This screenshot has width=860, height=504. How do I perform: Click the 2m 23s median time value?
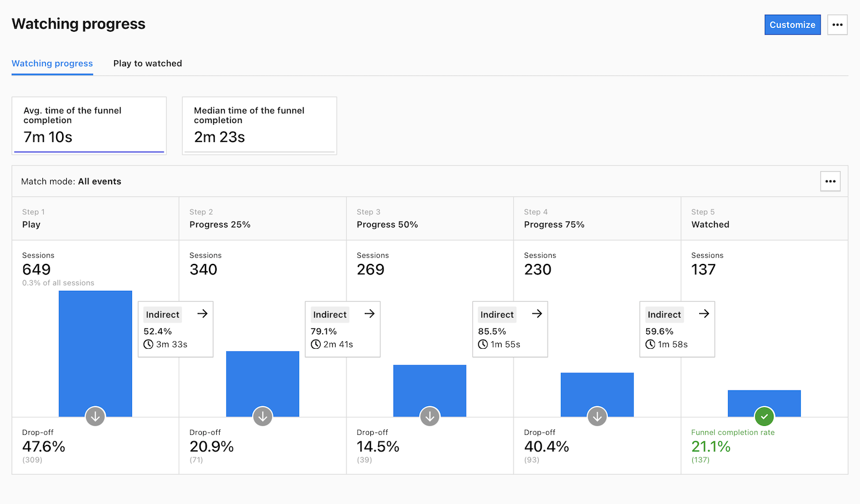tap(219, 137)
